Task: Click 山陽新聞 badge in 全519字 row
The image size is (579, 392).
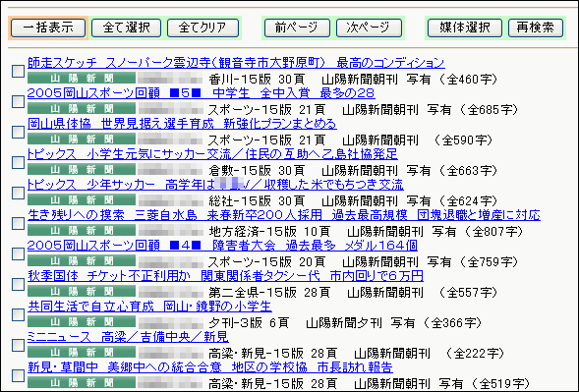Action: [82, 383]
